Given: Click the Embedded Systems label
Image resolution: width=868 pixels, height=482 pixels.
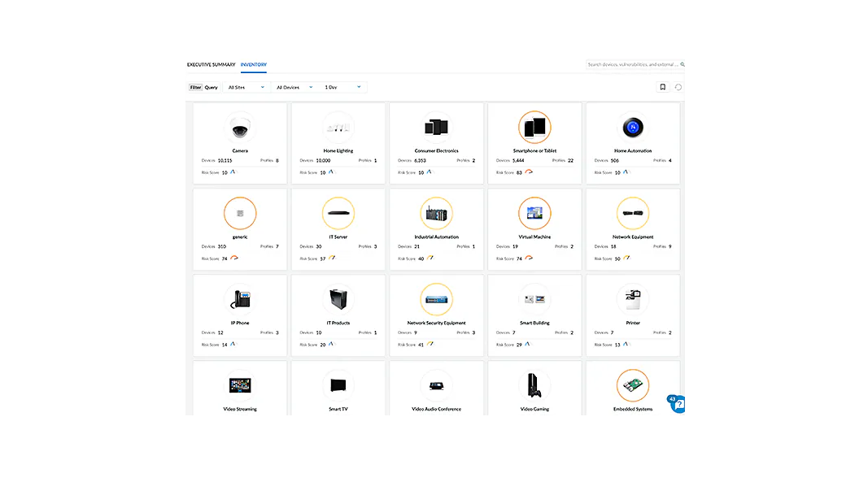Looking at the screenshot, I should coord(633,409).
